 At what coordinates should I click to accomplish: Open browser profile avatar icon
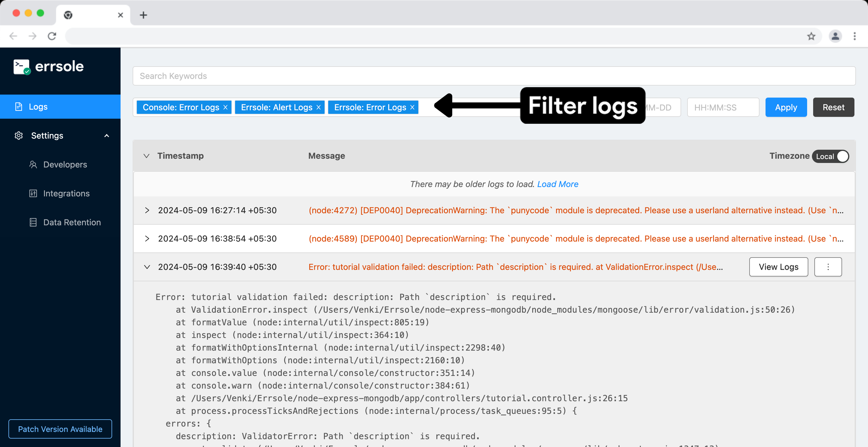[835, 36]
